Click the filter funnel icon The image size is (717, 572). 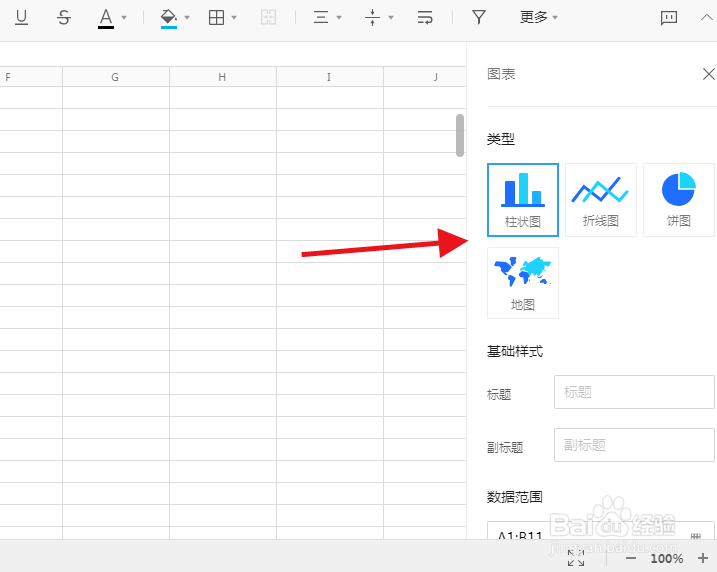(479, 17)
